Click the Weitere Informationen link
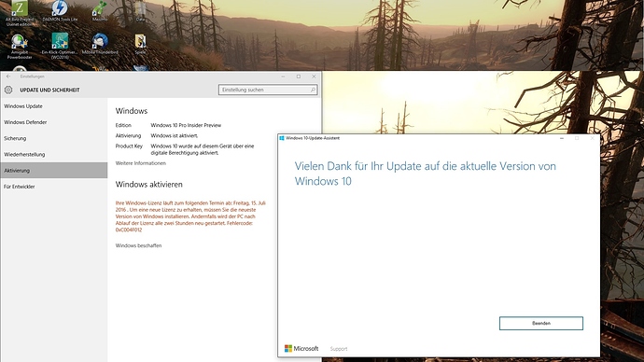Screen dimensions: 644x362 click(x=140, y=163)
